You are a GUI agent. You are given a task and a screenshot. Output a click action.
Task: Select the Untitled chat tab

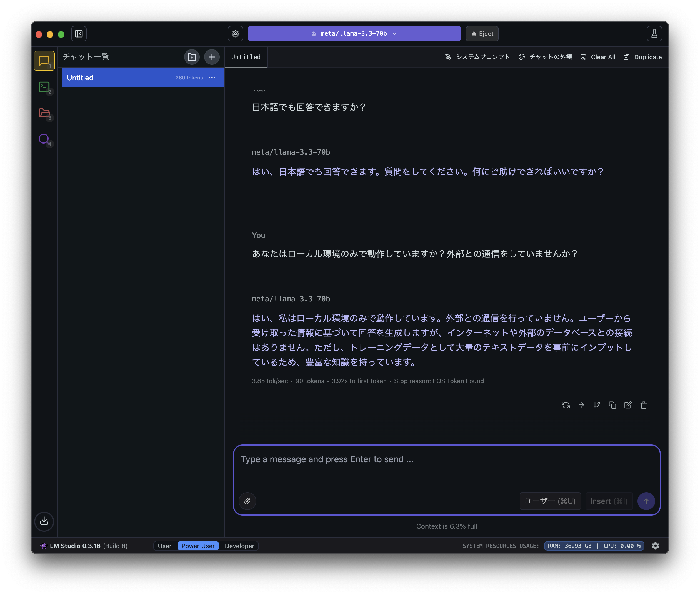[x=246, y=57]
